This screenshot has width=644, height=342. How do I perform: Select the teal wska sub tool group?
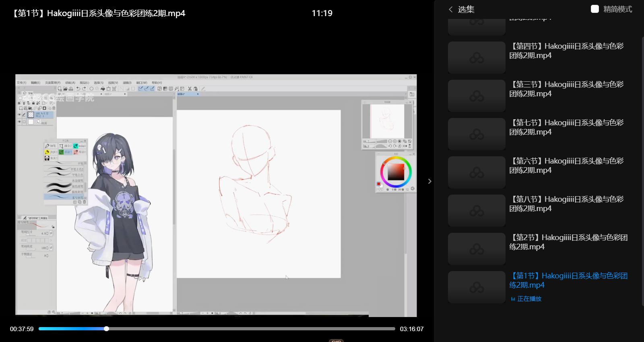pos(80,146)
